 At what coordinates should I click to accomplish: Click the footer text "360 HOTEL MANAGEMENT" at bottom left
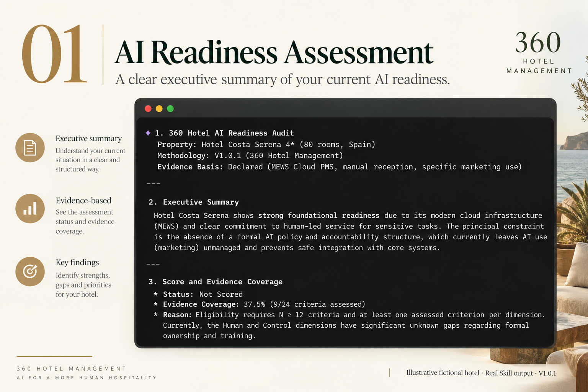pyautogui.click(x=72, y=369)
